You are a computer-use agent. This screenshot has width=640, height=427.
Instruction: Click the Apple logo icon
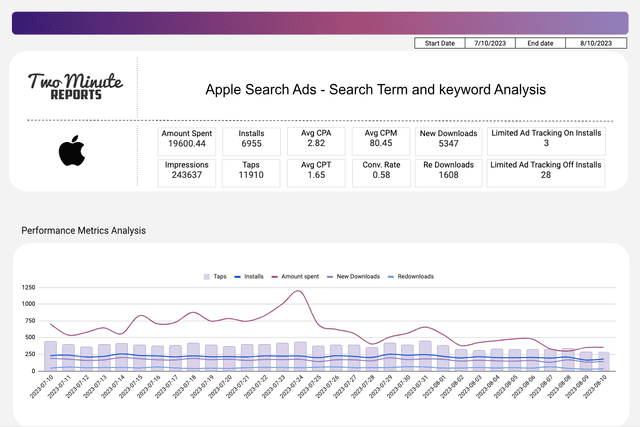[72, 151]
